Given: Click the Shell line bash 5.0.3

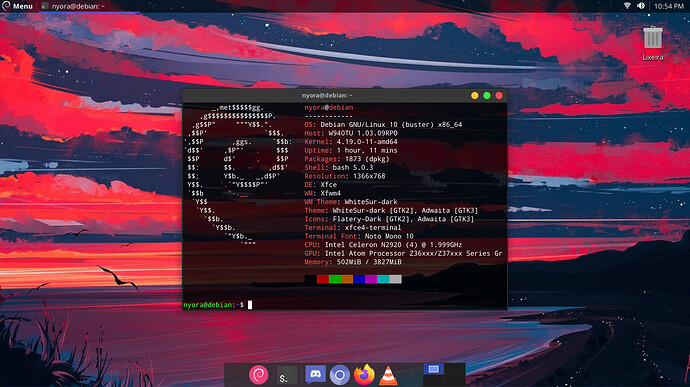Looking at the screenshot, I should click(x=339, y=167).
